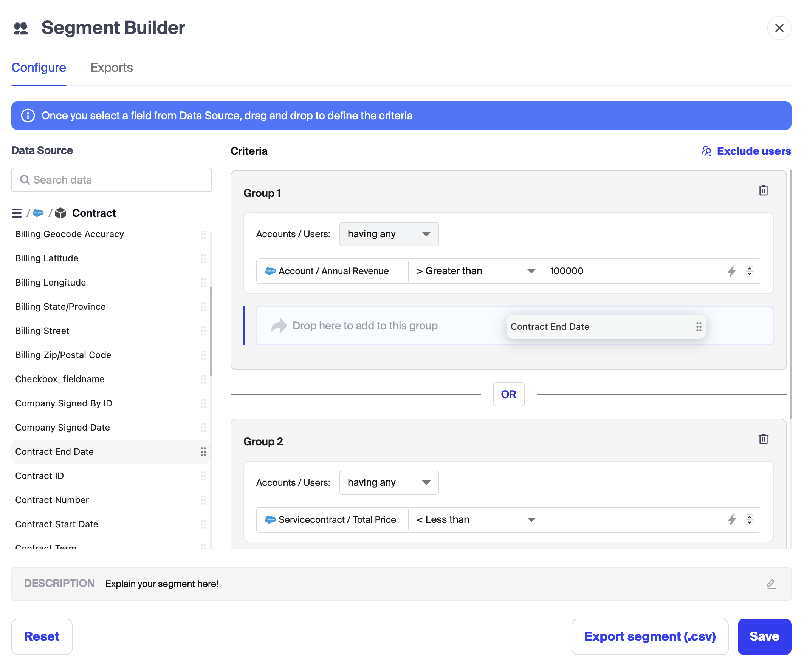This screenshot has height=672, width=807.
Task: Click the Salesforce cloud icon in breadcrumb
Action: click(x=39, y=213)
